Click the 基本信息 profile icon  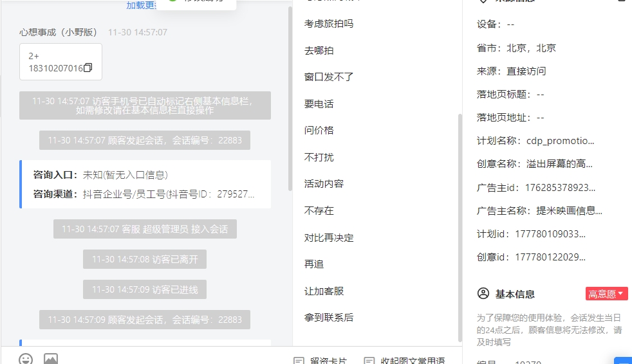coord(483,293)
